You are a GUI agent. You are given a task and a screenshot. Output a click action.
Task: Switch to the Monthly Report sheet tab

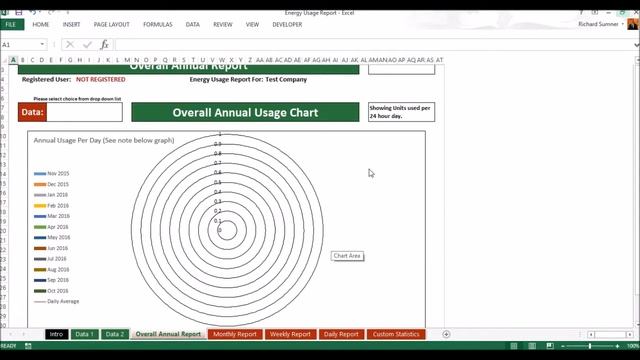(x=235, y=334)
